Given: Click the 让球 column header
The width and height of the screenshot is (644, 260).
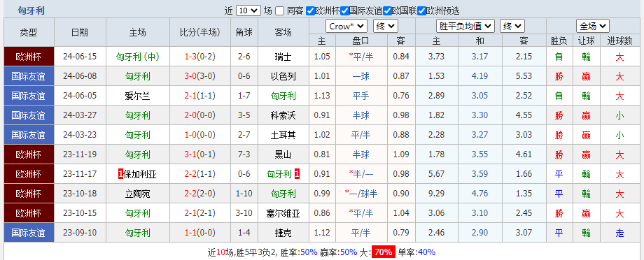Looking at the screenshot, I should (x=586, y=41).
